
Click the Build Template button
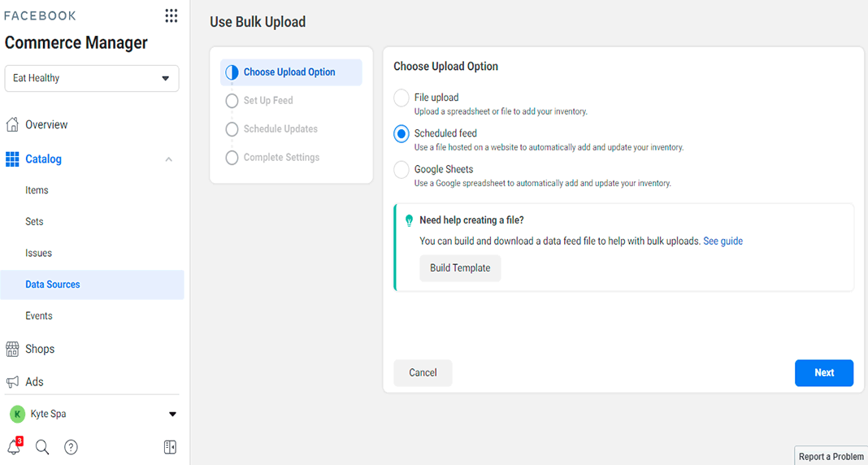pyautogui.click(x=460, y=268)
